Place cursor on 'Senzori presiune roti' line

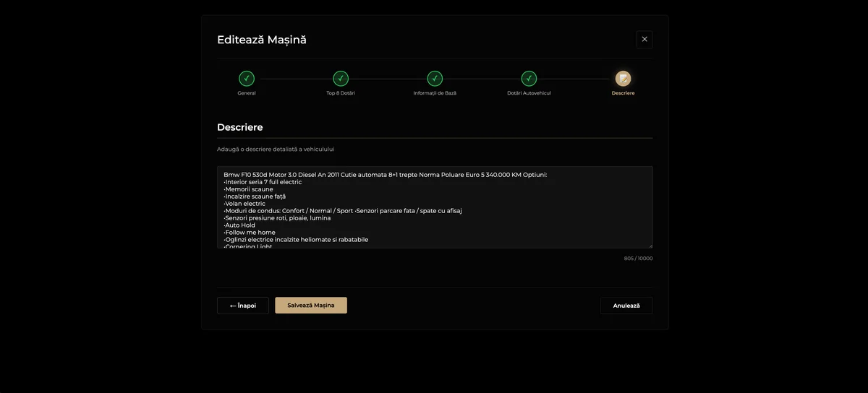point(278,218)
